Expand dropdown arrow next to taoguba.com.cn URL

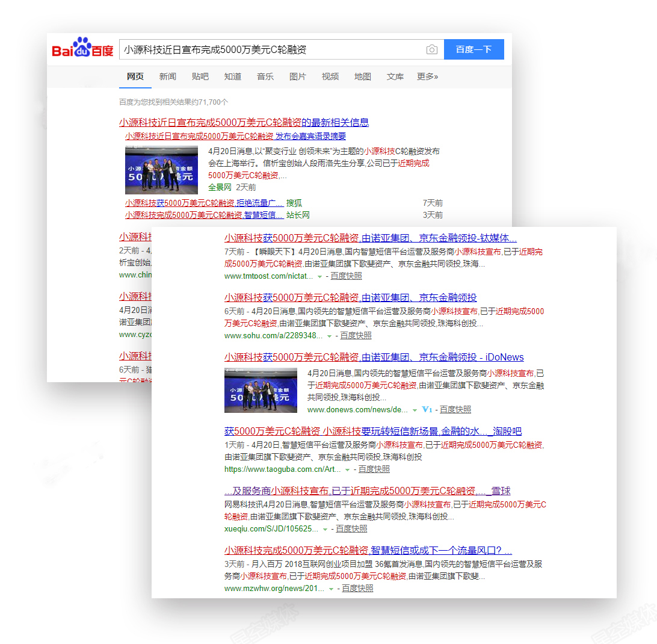[347, 470]
